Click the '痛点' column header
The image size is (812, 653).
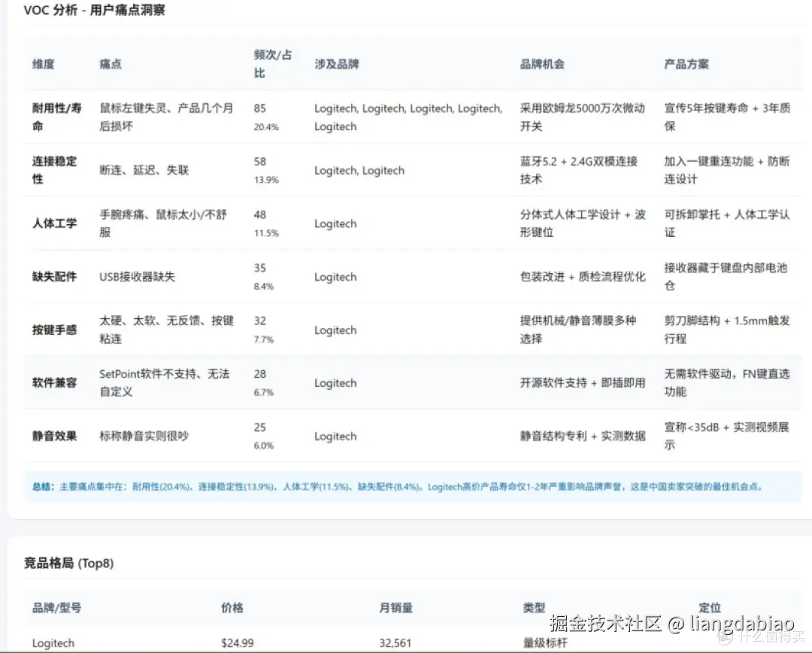click(x=111, y=64)
